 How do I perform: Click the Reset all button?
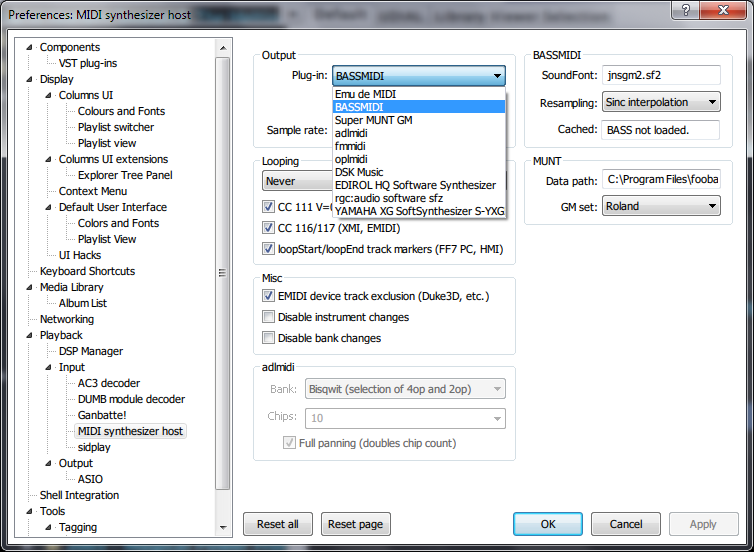[277, 524]
